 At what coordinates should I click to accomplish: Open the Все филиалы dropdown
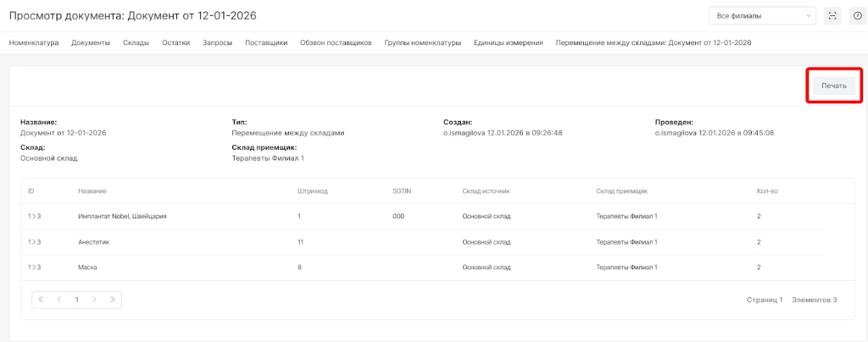762,15
